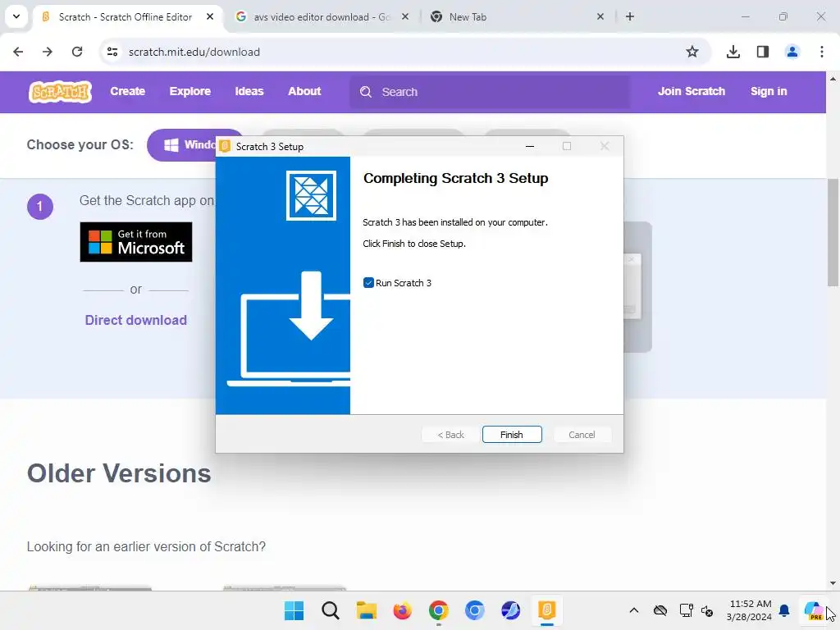Image resolution: width=840 pixels, height=630 pixels.
Task: Close the avs video editor download tab
Action: [x=405, y=16]
